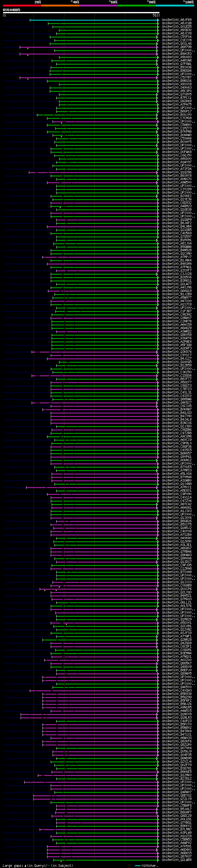Select the UniRef100_Q16EU8 hit name
This screenshot has height=868, width=197.
point(177,210)
